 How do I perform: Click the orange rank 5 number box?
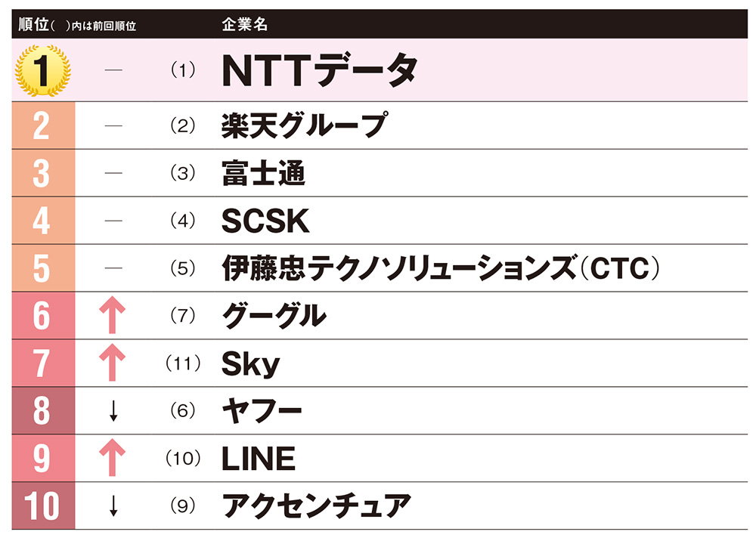pyautogui.click(x=43, y=268)
